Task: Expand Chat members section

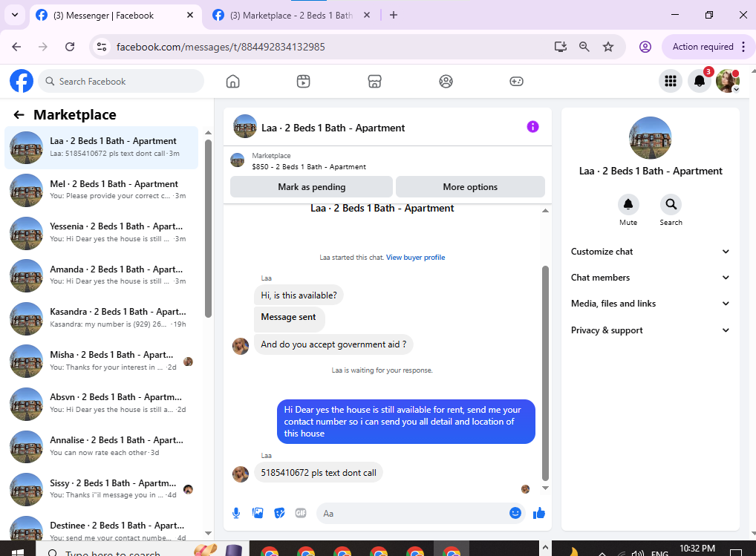Action: [x=650, y=278]
